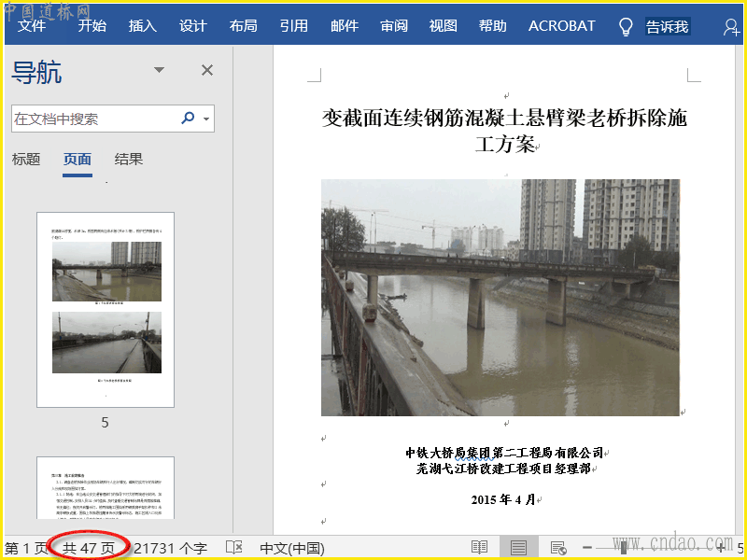747x560 pixels.
Task: Click the zoom out minus button
Action: [587, 548]
